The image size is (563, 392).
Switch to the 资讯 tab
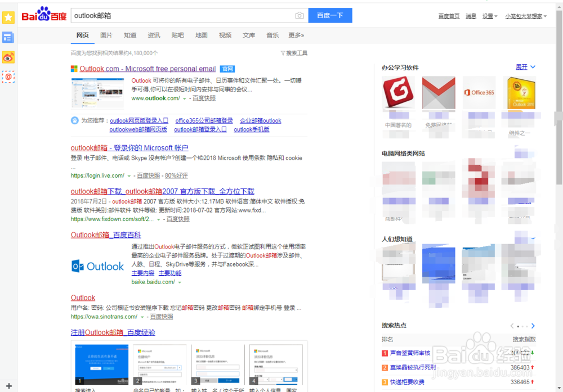154,35
